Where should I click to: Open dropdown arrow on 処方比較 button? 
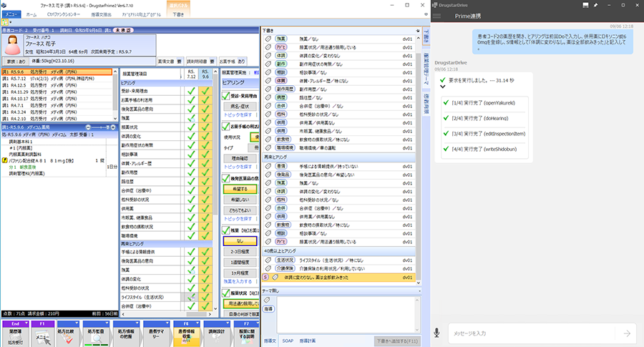pos(77,323)
